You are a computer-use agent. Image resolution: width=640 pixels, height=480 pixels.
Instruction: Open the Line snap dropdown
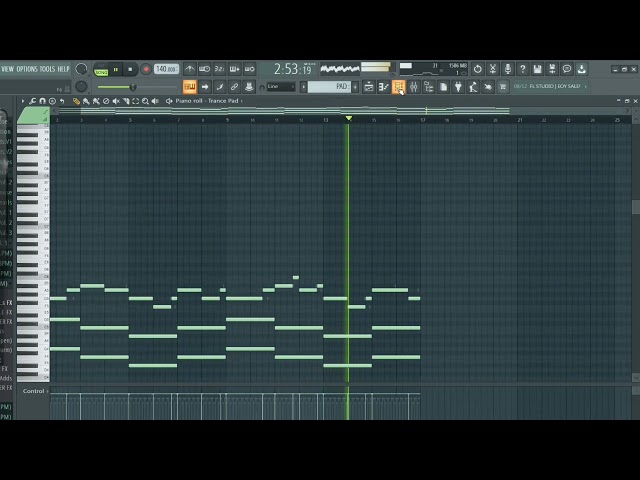point(281,87)
